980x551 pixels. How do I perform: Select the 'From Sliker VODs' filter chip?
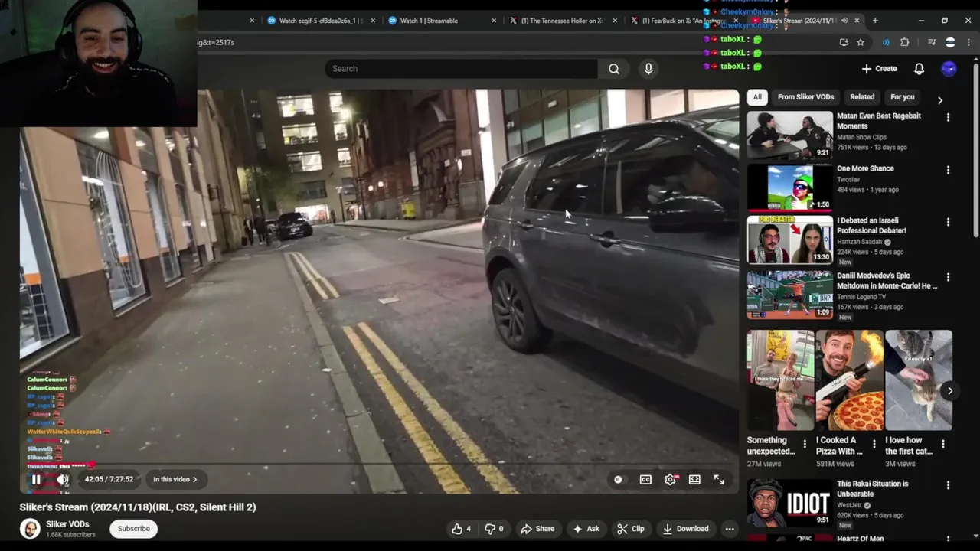click(x=805, y=97)
